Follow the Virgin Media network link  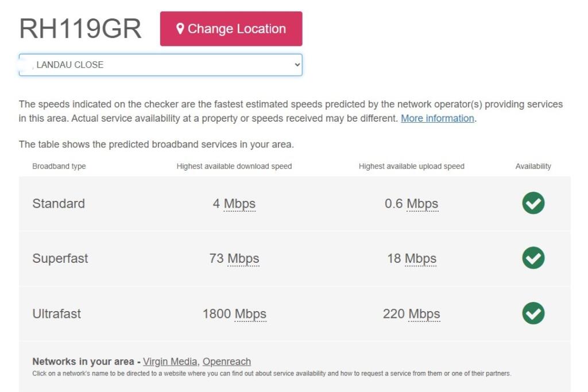pyautogui.click(x=171, y=362)
